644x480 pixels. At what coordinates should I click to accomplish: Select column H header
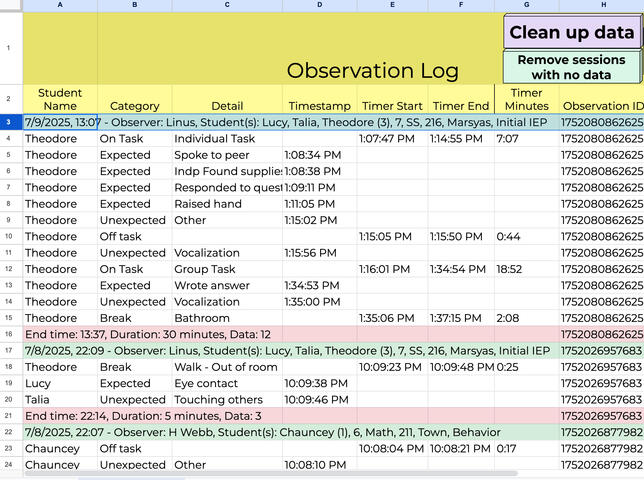pos(602,5)
